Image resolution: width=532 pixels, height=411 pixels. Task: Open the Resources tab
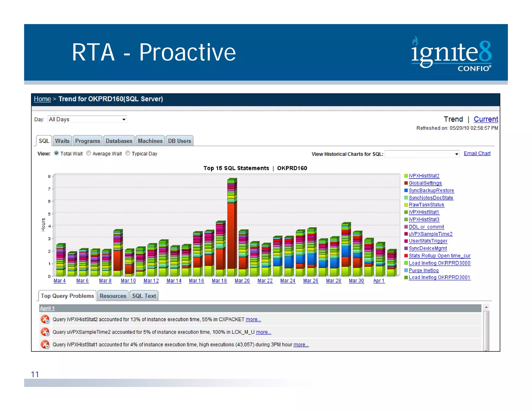tap(113, 296)
